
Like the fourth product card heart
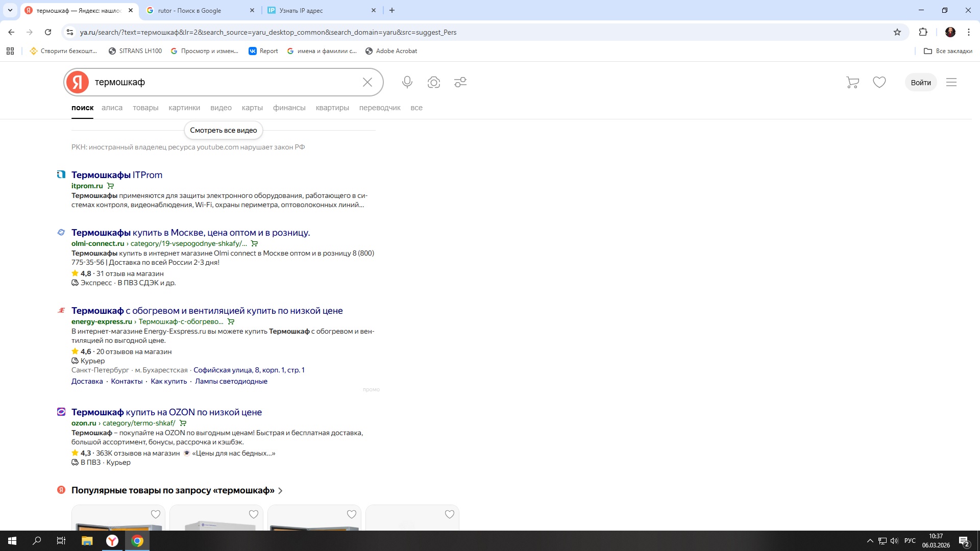pos(450,514)
